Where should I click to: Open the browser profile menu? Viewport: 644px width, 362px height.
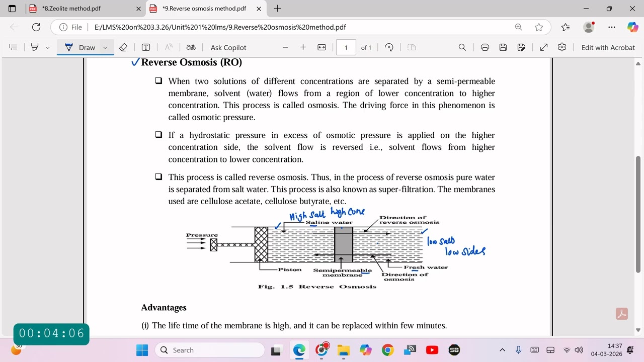(589, 27)
